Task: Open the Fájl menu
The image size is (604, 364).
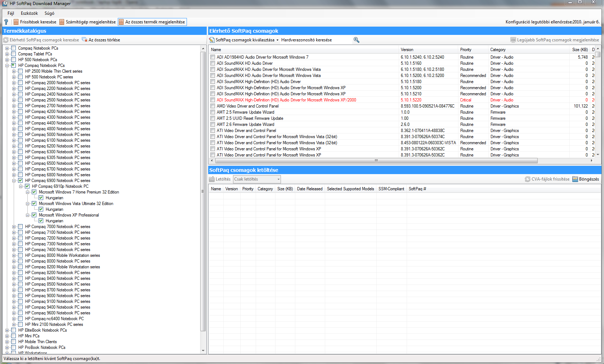Action: 11,13
